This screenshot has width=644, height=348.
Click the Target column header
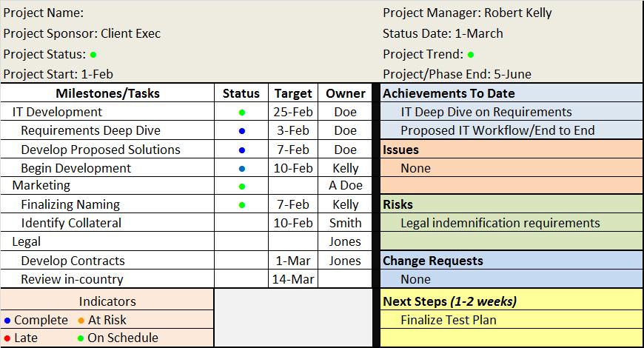(x=293, y=93)
